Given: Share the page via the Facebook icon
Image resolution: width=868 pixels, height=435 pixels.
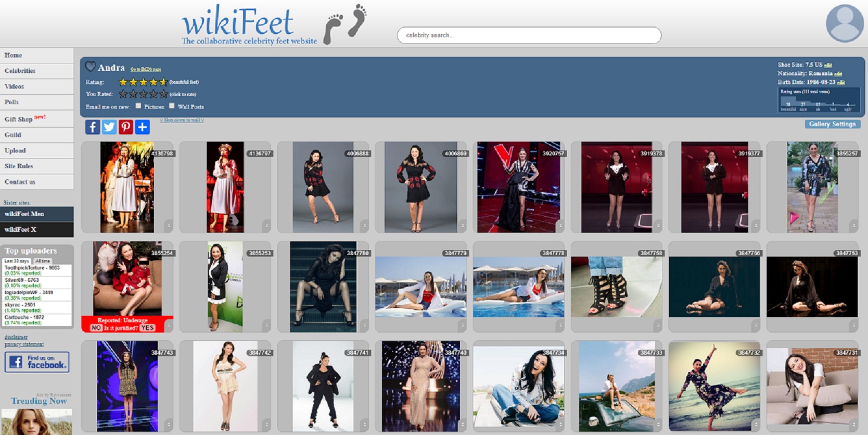Looking at the screenshot, I should coord(92,127).
